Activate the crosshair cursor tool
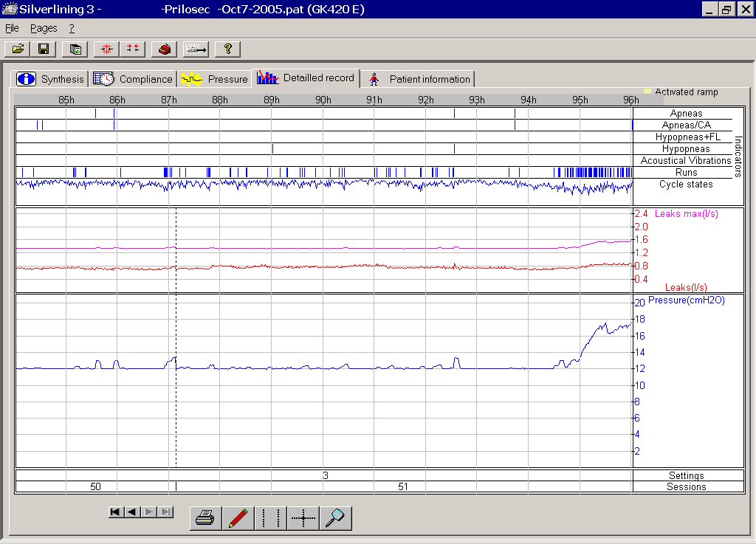 (x=303, y=518)
